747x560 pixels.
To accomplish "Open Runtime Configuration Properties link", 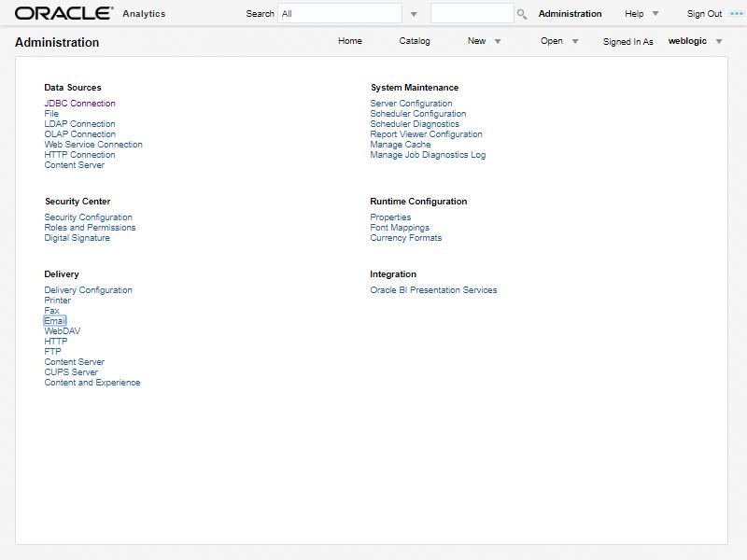I will (390, 217).
